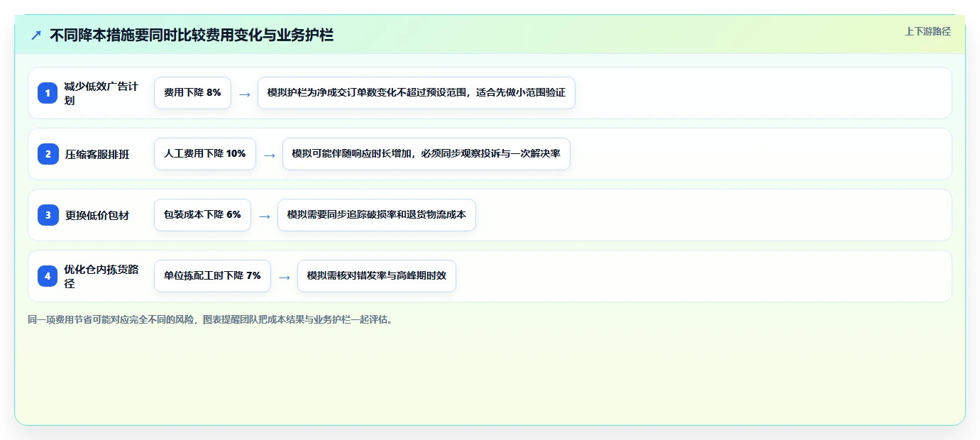Open the guardrail note about 净成交订单数变化

pos(417,93)
